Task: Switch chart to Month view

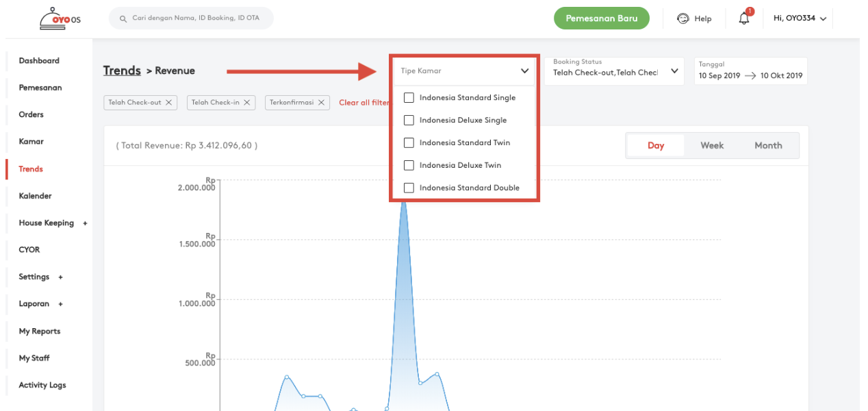Action: [x=768, y=145]
